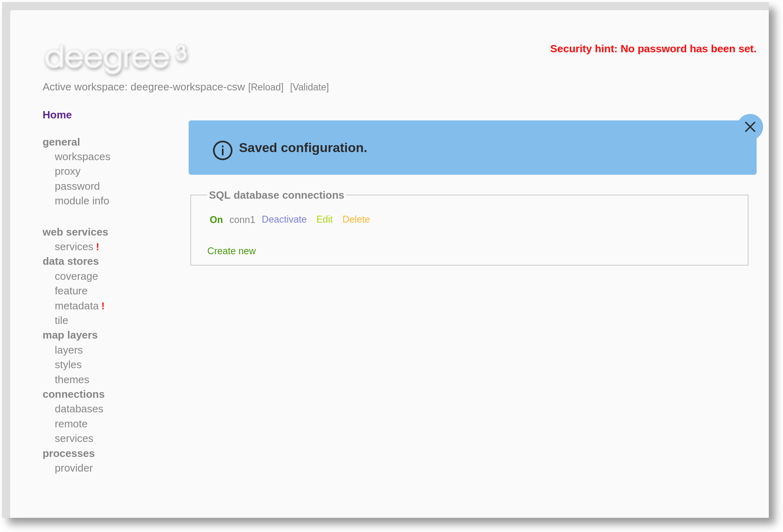
Task: Open metadata data stores marked with alert
Action: point(76,306)
